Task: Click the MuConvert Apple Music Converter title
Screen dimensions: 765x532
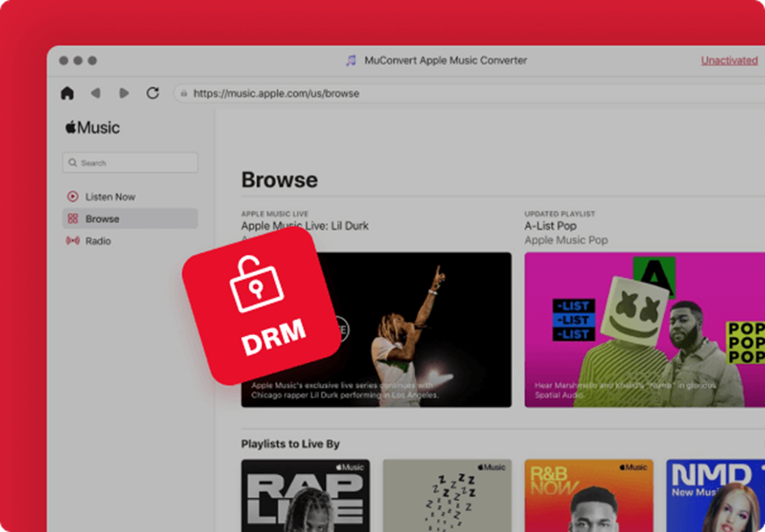Action: click(446, 60)
